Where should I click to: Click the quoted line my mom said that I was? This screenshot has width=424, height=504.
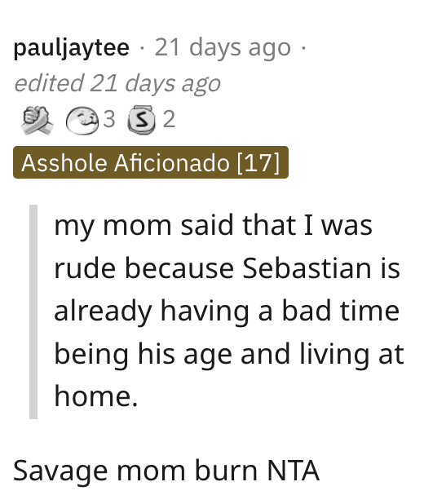[x=213, y=226]
